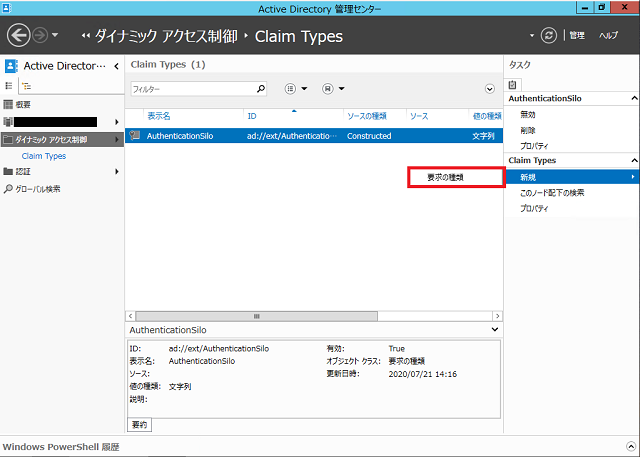
Task: Choose 要求の種類 from submenu
Action: point(454,177)
